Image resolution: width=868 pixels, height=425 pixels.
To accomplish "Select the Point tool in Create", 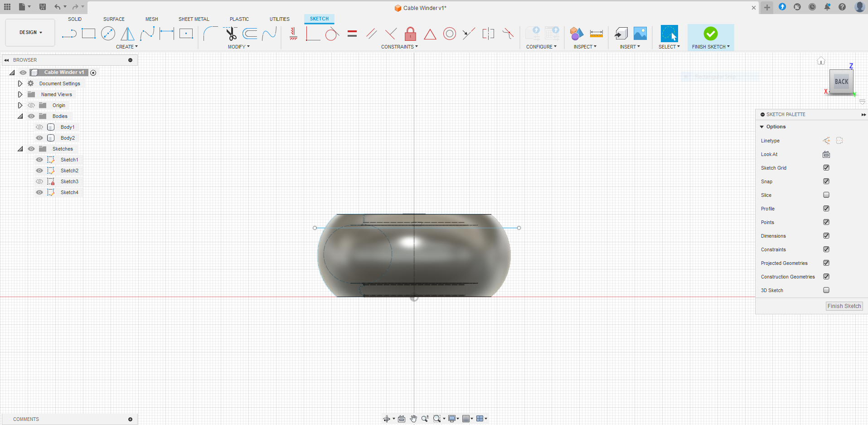I will coord(186,34).
